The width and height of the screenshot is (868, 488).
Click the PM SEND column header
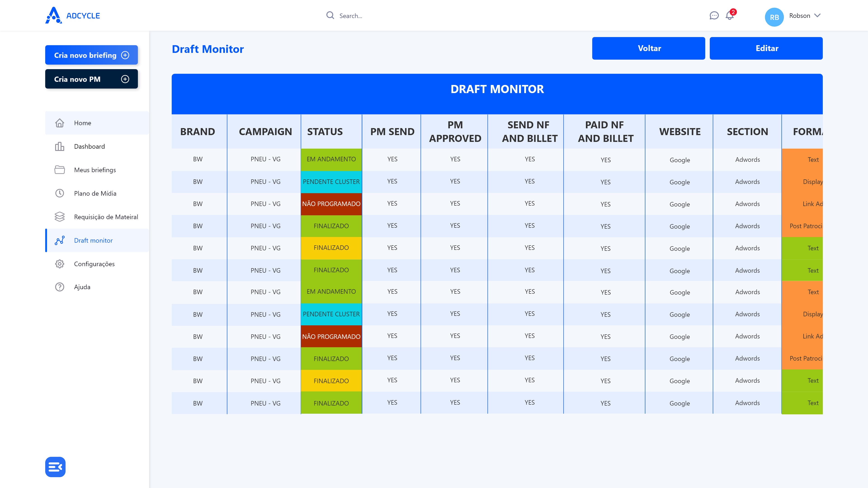pos(392,131)
